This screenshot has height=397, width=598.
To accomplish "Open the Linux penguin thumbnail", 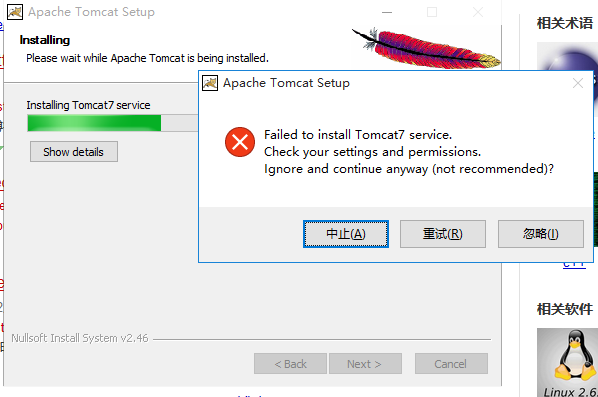I will click(567, 362).
